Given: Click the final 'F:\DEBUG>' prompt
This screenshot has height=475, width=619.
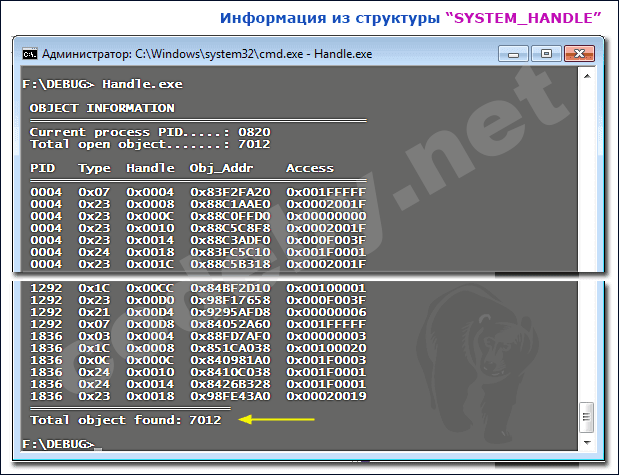Looking at the screenshot, I should 58,444.
